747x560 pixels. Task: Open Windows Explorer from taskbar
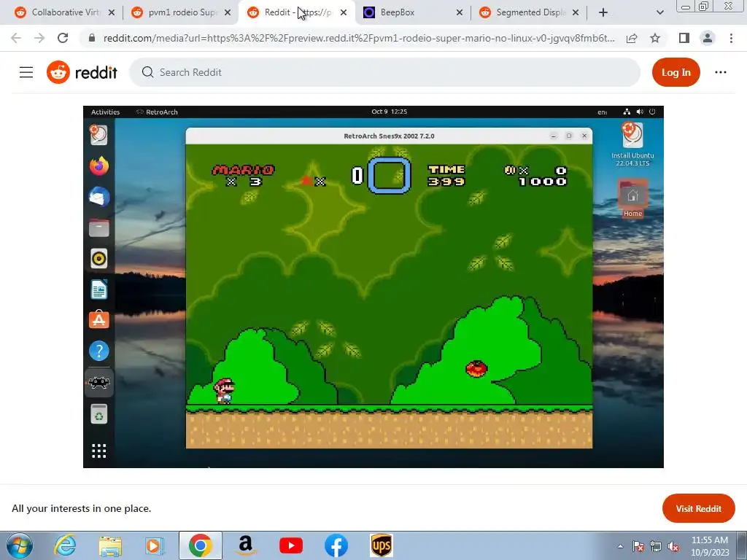click(x=110, y=545)
